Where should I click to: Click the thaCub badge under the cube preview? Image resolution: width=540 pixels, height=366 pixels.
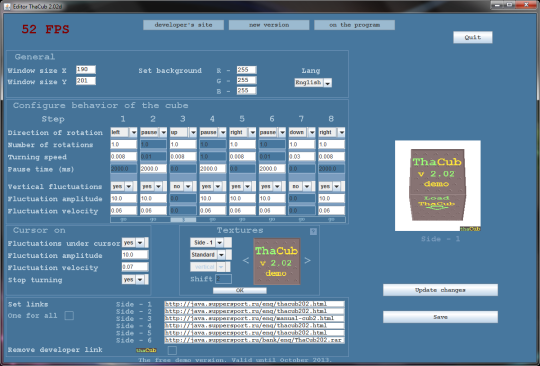pyautogui.click(x=470, y=229)
